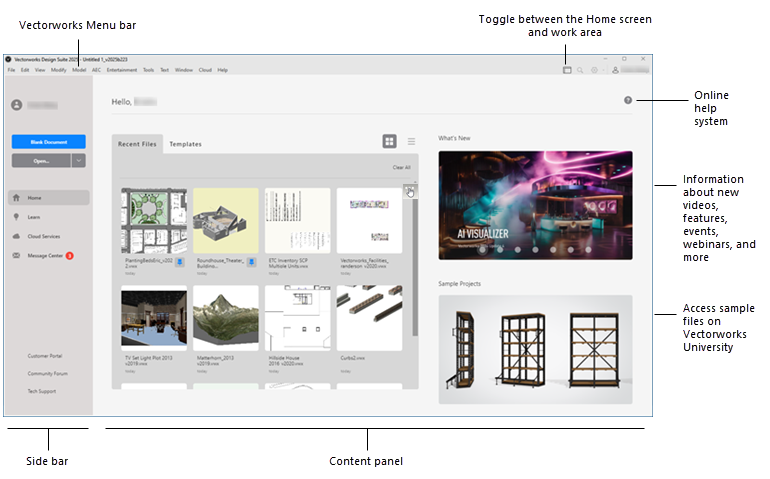Toggle the Home screen icon in title bar
This screenshot has height=479, width=770.
tap(565, 70)
